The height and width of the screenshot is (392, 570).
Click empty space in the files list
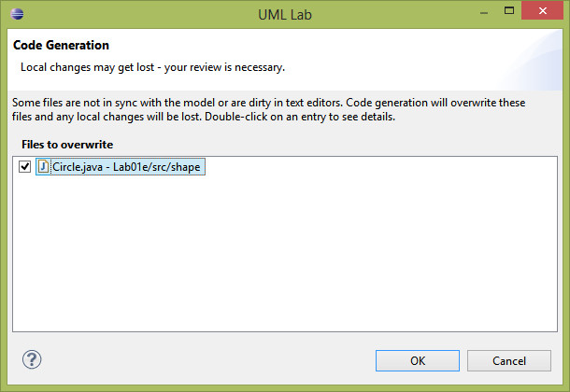pyautogui.click(x=285, y=254)
